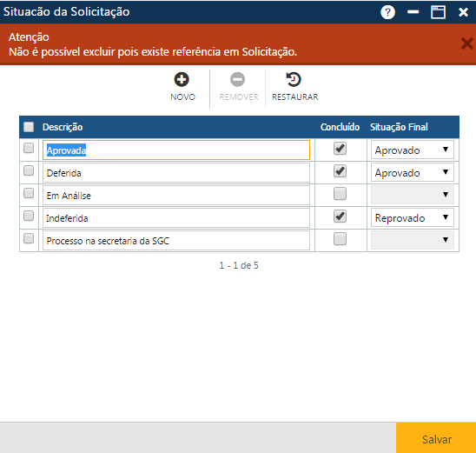Click the Em Análise description field
This screenshot has width=476, height=453.
click(x=176, y=196)
